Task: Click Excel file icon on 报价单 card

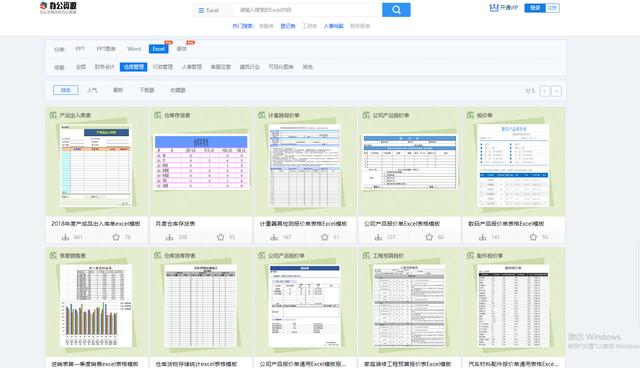Action: click(x=470, y=115)
